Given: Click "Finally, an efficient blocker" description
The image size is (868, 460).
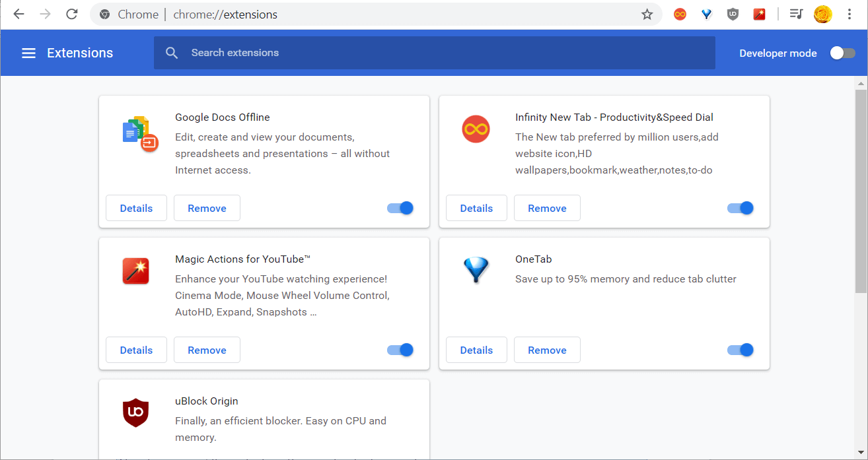Looking at the screenshot, I should [281, 429].
